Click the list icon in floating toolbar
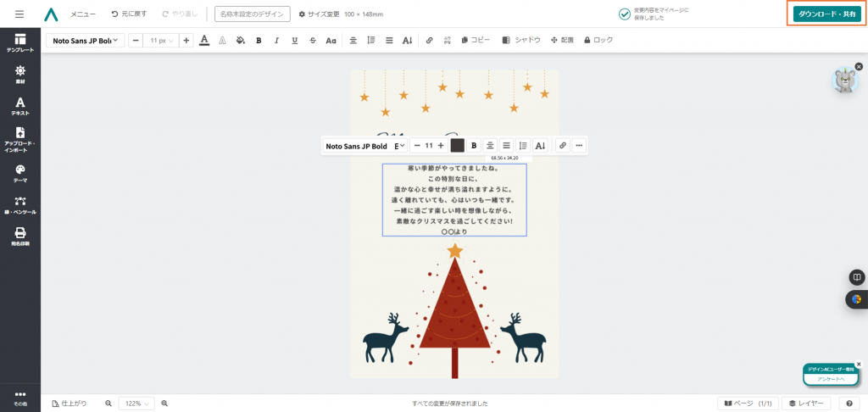 [506, 146]
